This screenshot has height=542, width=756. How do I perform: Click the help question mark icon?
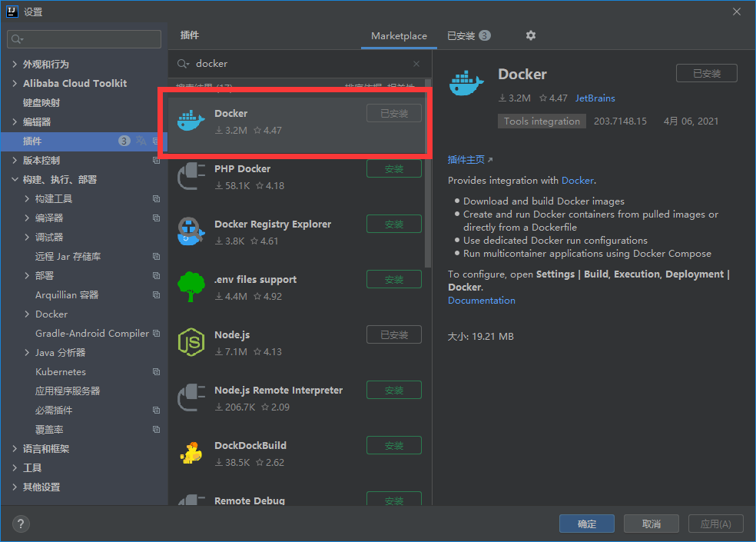[20, 524]
